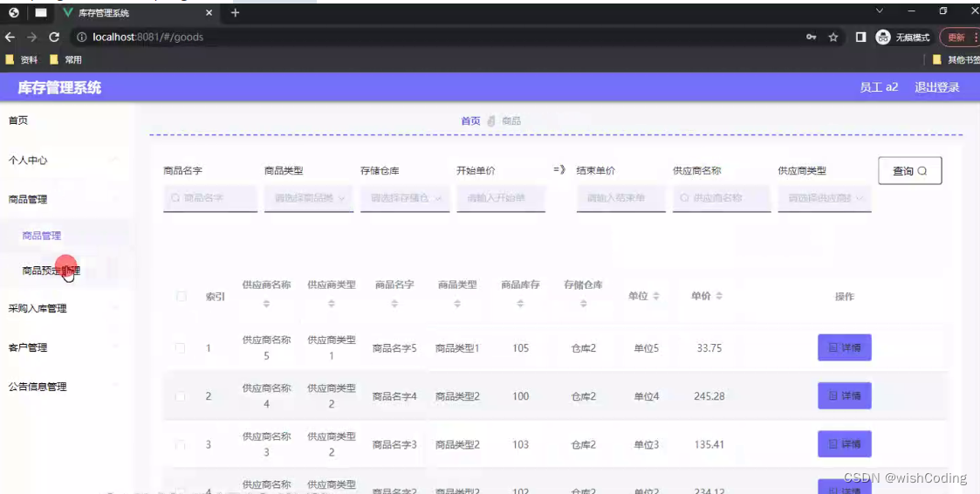
Task: Open a new browser tab
Action: [235, 12]
